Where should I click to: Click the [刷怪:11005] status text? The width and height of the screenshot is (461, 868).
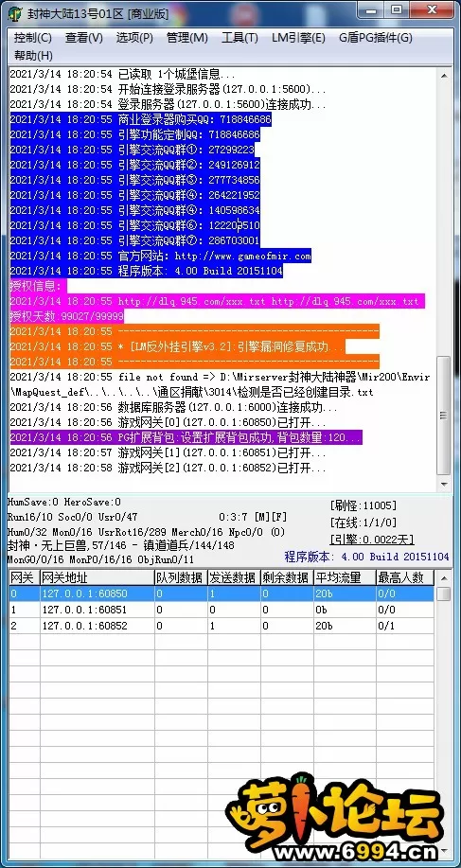363,505
